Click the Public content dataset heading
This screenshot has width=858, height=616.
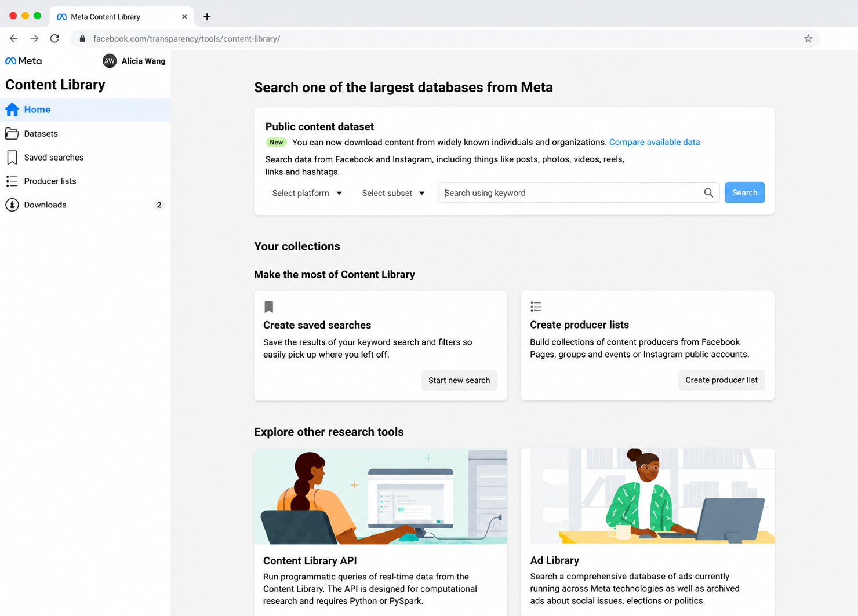(319, 126)
